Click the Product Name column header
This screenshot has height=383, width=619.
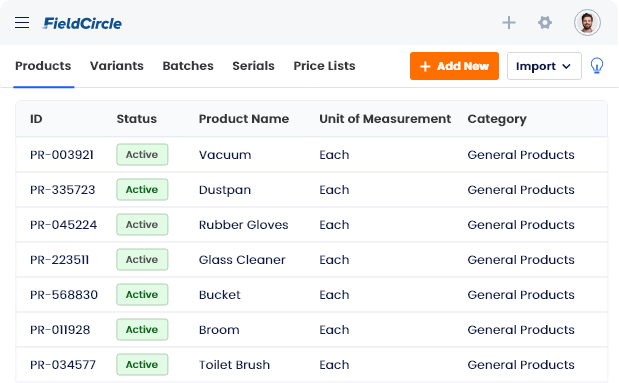[244, 119]
